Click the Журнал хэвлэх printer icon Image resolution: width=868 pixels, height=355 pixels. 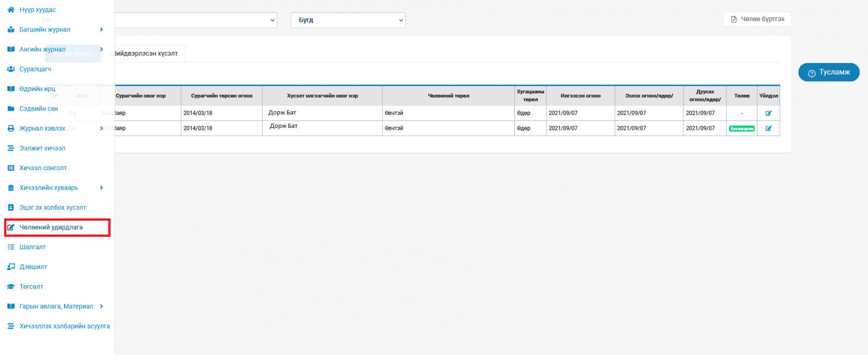(x=11, y=128)
